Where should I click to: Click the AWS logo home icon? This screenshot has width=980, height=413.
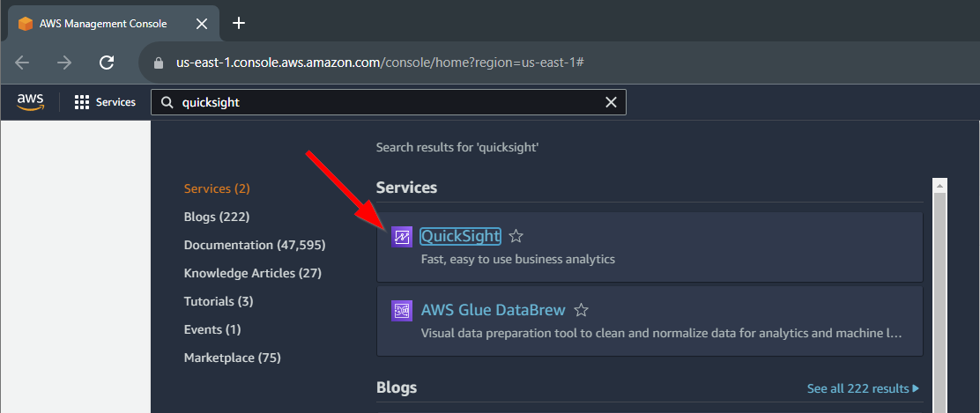click(30, 102)
